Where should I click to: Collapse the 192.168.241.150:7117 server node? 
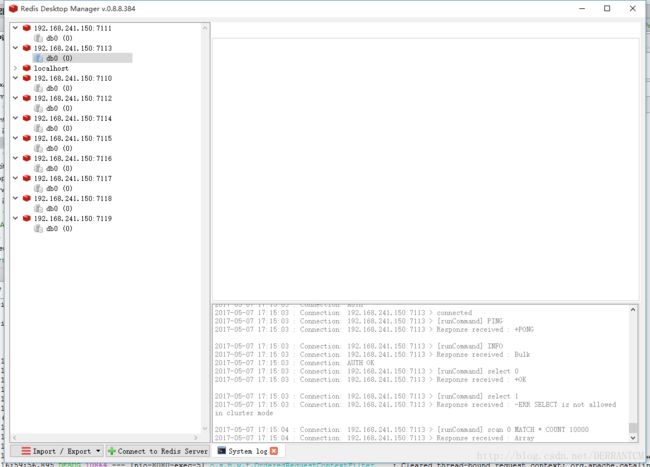point(15,178)
